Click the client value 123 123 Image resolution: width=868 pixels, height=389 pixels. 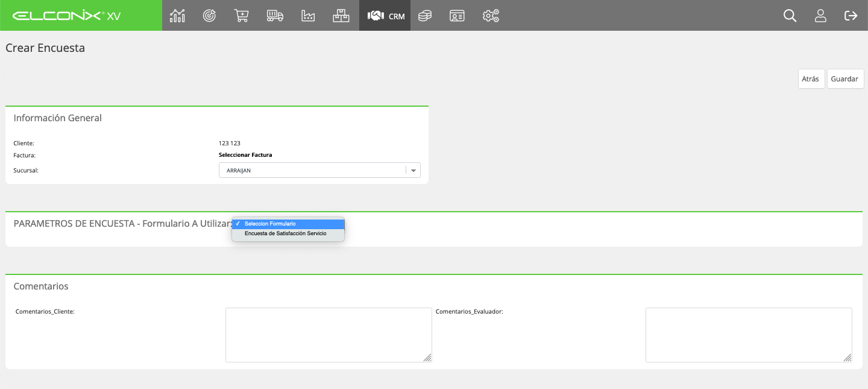pos(230,144)
